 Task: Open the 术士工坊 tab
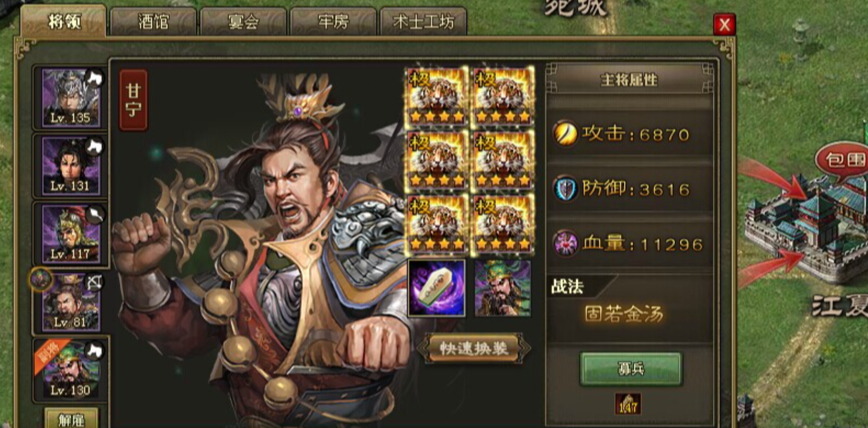click(x=423, y=22)
